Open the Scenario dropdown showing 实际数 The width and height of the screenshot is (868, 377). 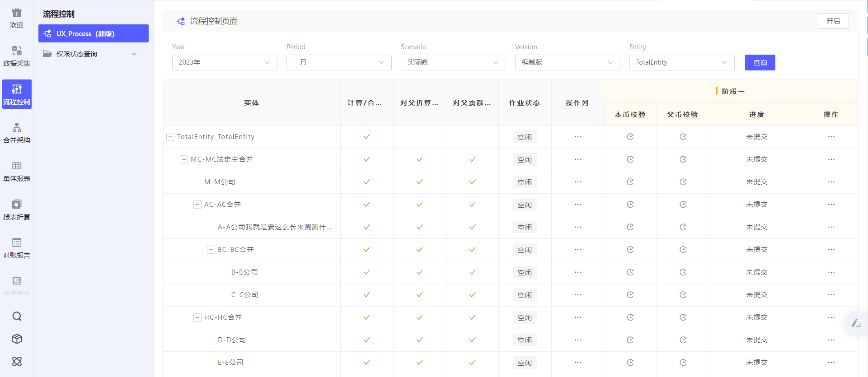pos(453,62)
